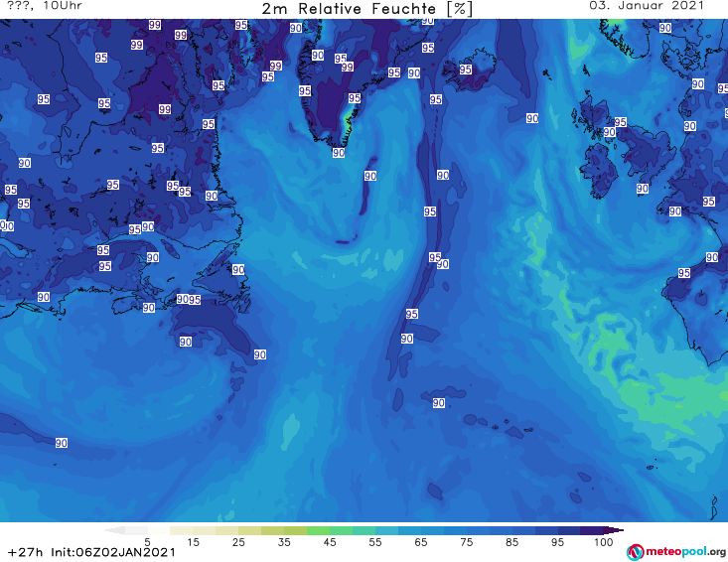The width and height of the screenshot is (728, 562).
Task: Select the title '2m Relative Feuchte [%]'
Action: click(366, 9)
